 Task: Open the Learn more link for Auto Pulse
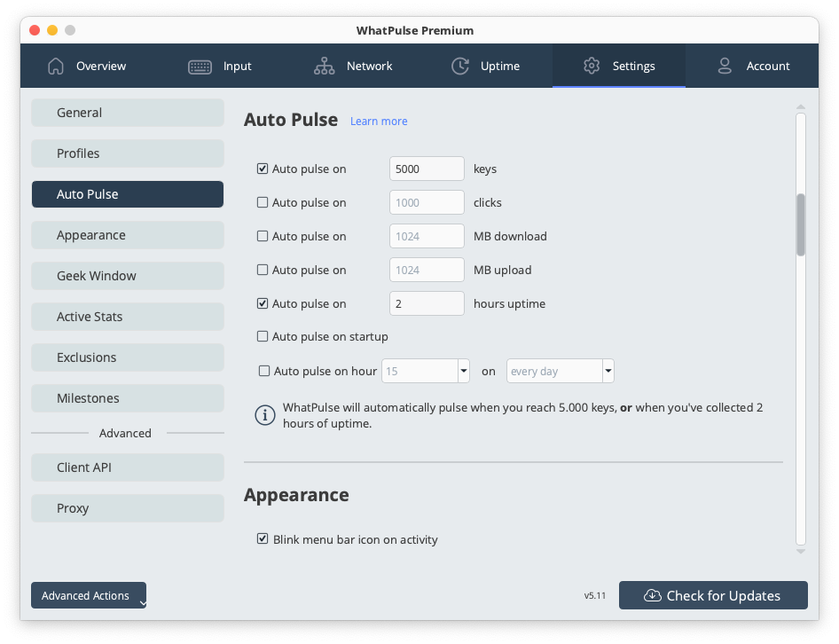(x=379, y=121)
